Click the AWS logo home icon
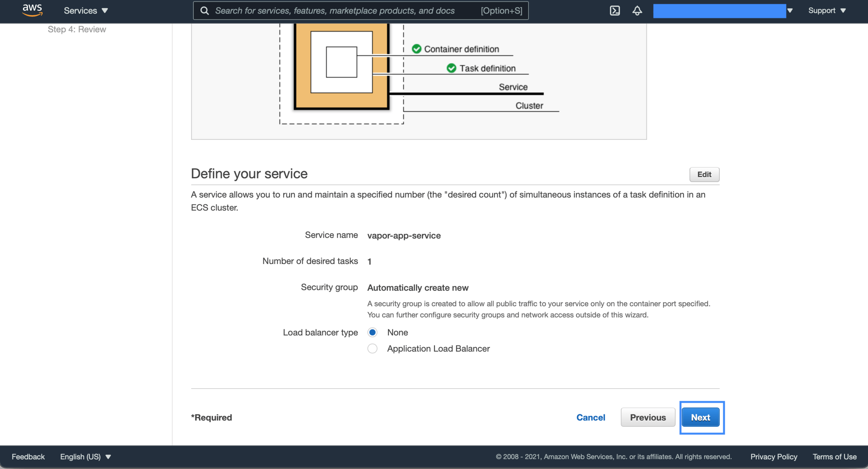 coord(32,10)
